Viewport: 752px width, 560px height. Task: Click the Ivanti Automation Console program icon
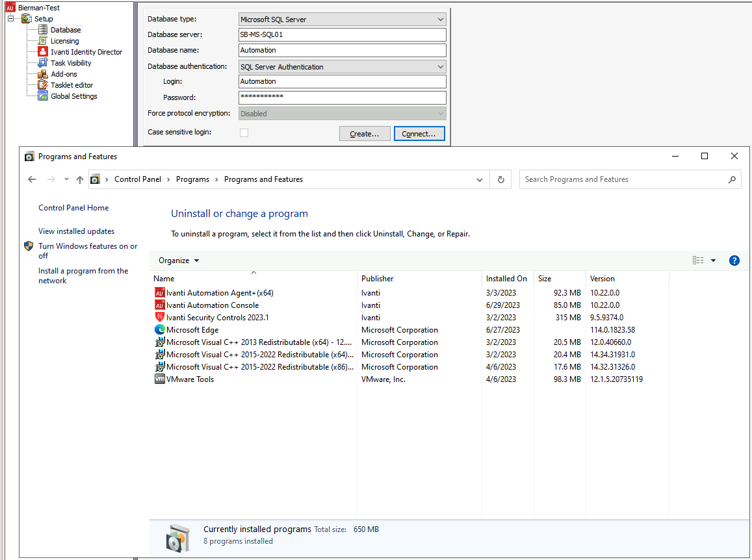point(160,305)
